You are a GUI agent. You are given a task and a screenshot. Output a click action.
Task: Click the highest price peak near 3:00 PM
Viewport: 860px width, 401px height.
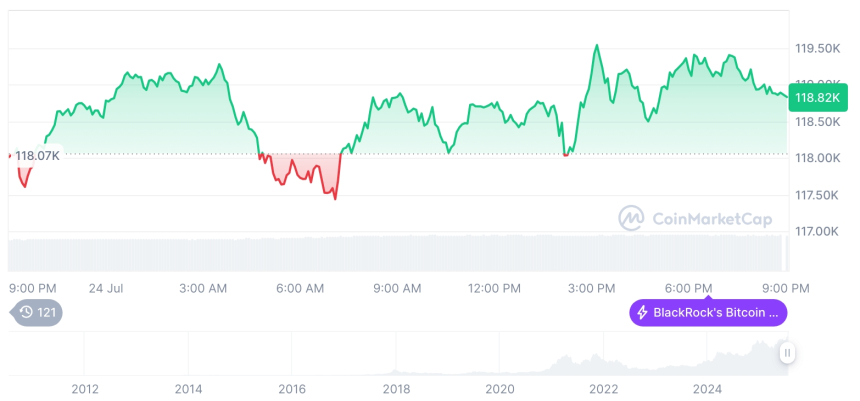tap(597, 45)
